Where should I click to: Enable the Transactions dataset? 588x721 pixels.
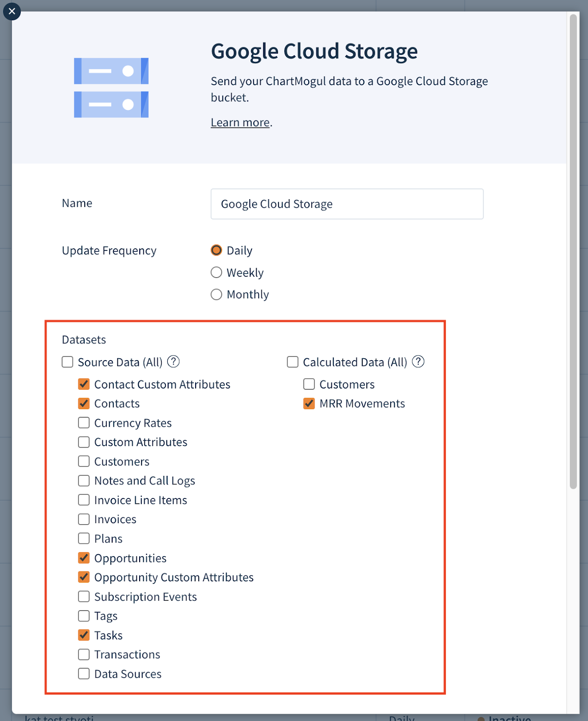[84, 654]
